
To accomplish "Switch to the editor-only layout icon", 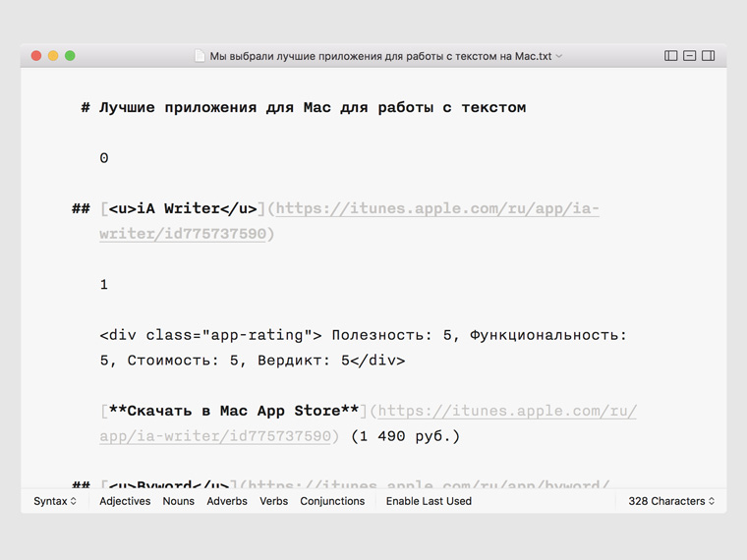I will 689,56.
